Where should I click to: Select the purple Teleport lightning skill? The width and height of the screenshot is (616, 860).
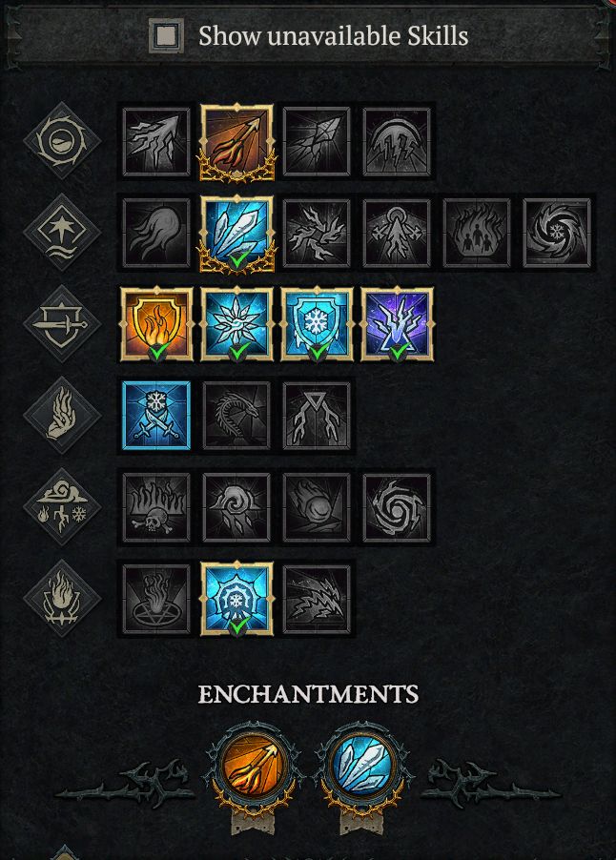(x=397, y=324)
